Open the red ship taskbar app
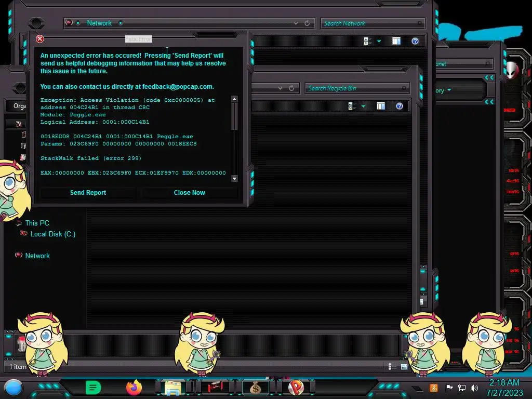The image size is (532, 399). (x=215, y=387)
